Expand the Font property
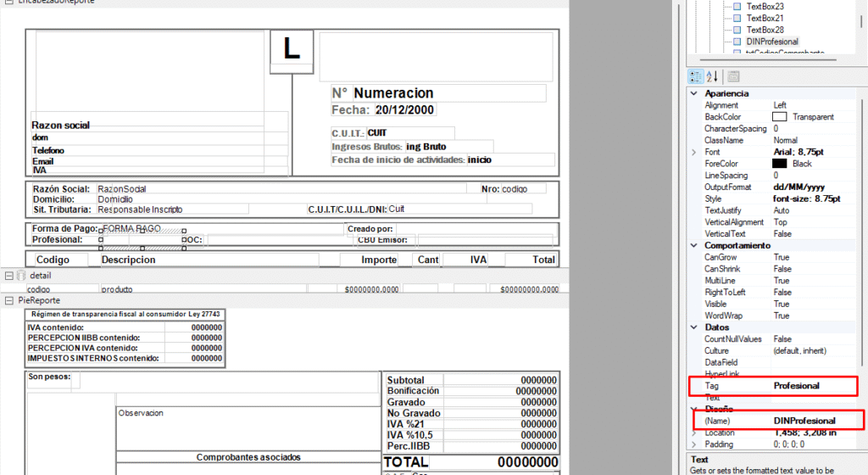 click(695, 152)
